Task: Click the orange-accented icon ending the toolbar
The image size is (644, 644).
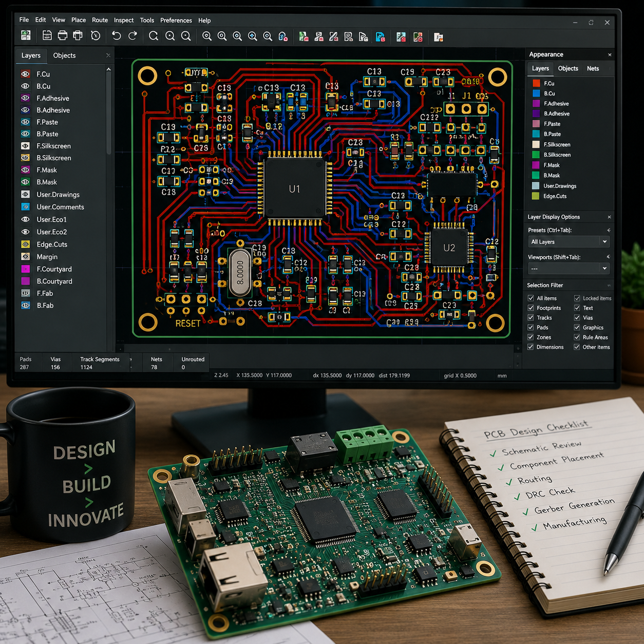Action: (438, 37)
